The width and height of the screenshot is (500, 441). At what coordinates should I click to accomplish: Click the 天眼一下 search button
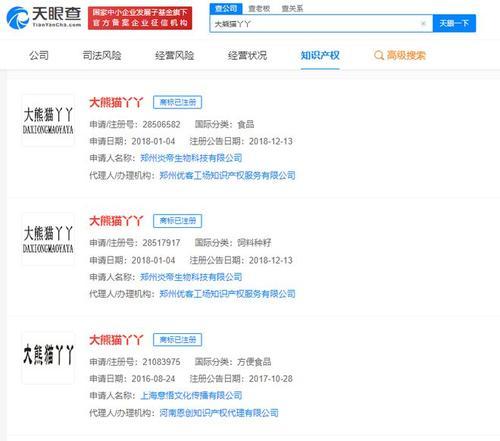point(454,23)
